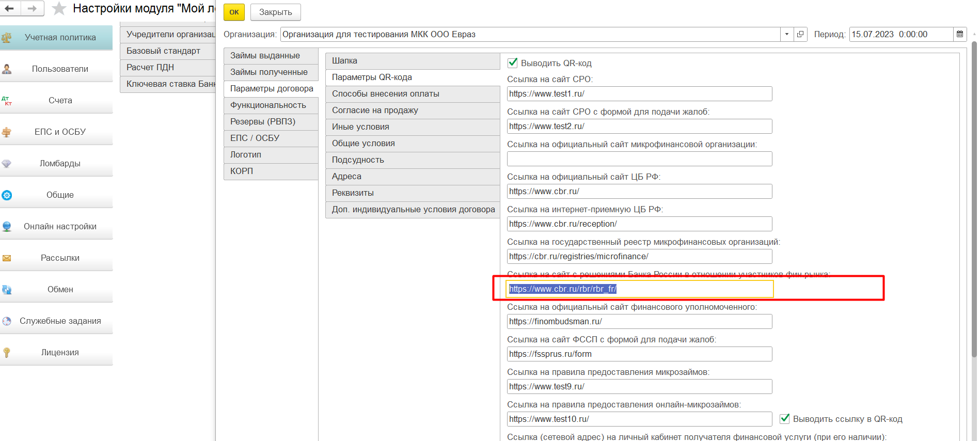
Task: Select Доп. индивидуальные условия договора sub-tab
Action: click(413, 210)
